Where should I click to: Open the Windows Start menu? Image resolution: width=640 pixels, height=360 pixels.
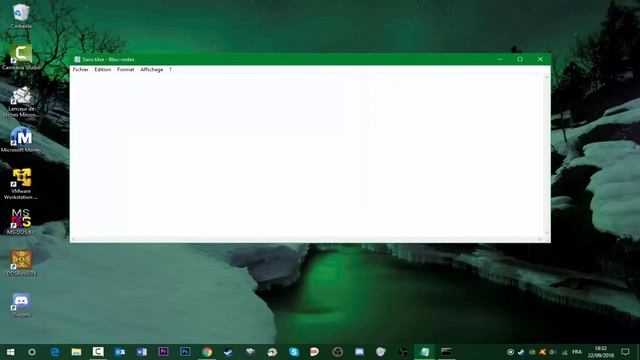[11, 352]
